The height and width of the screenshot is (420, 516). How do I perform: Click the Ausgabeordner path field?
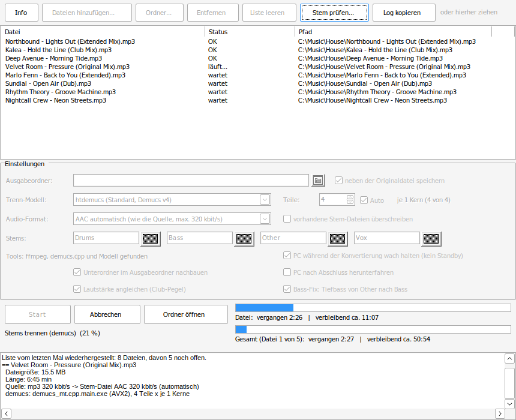[191, 181]
